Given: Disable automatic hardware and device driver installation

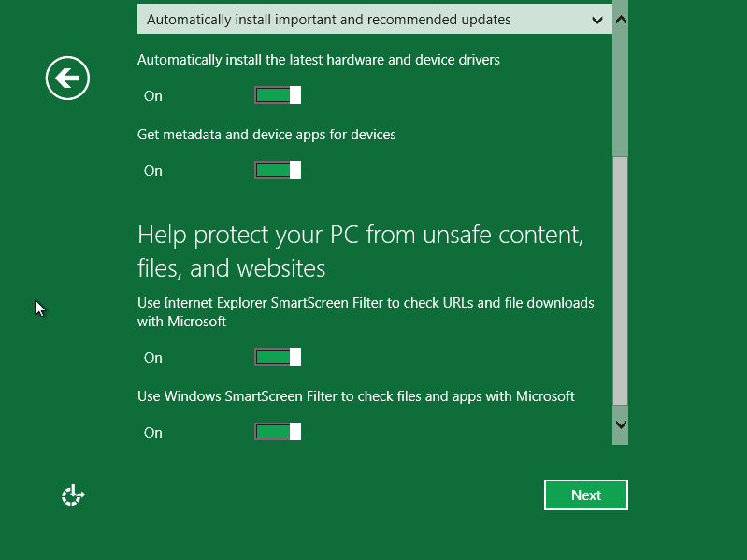Looking at the screenshot, I should (278, 95).
